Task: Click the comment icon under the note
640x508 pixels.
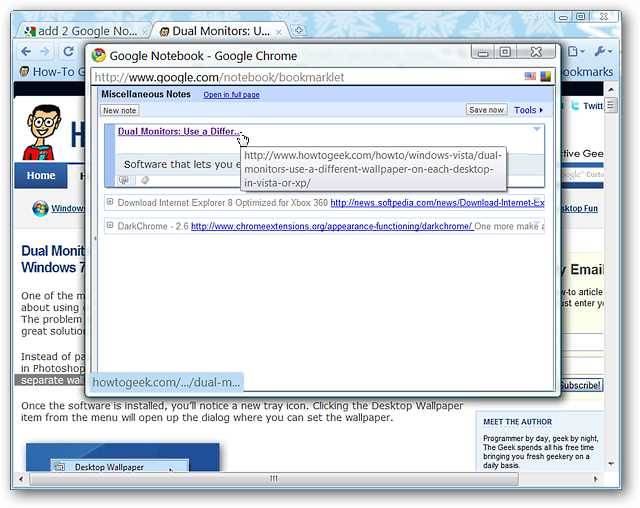Action: [x=123, y=180]
